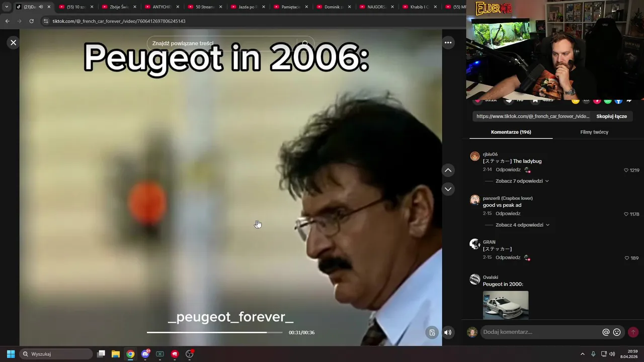Toggle the auto-scroll icon beside the volume
Viewport: 644px width, 362px height.
pos(432,332)
